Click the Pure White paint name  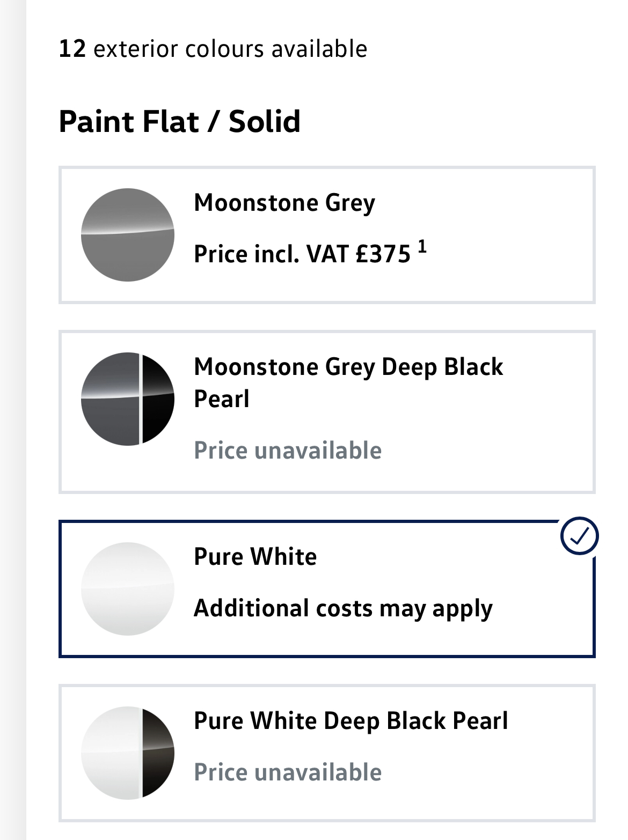[x=255, y=557]
